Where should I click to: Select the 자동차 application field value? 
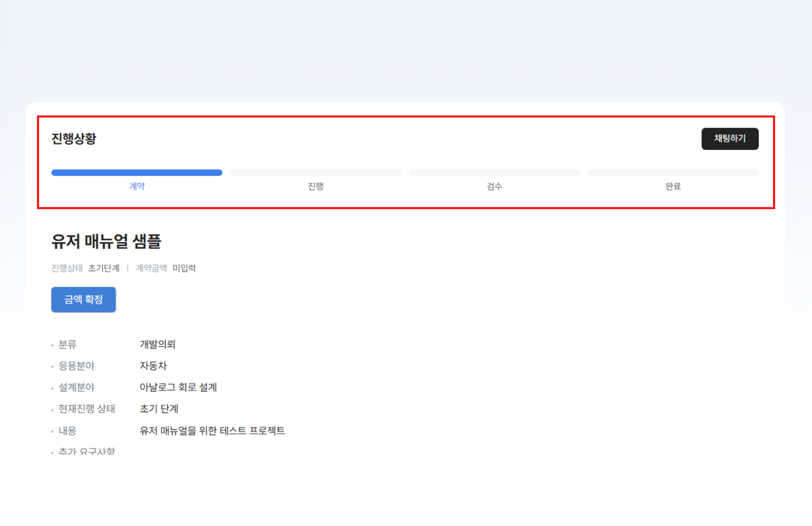click(154, 366)
